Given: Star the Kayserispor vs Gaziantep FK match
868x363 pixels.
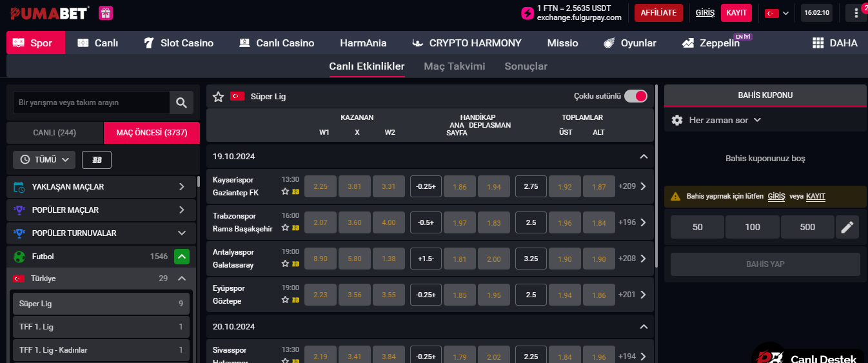Looking at the screenshot, I should tap(284, 191).
